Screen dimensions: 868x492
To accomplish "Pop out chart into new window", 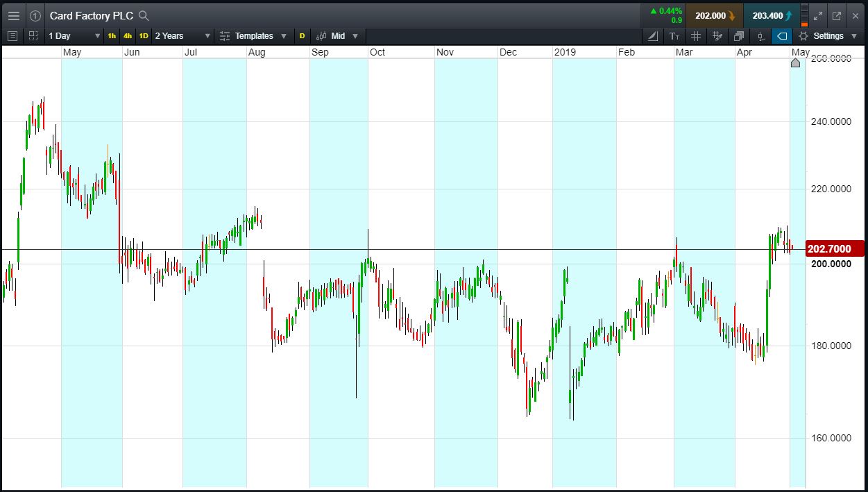I will (x=837, y=15).
